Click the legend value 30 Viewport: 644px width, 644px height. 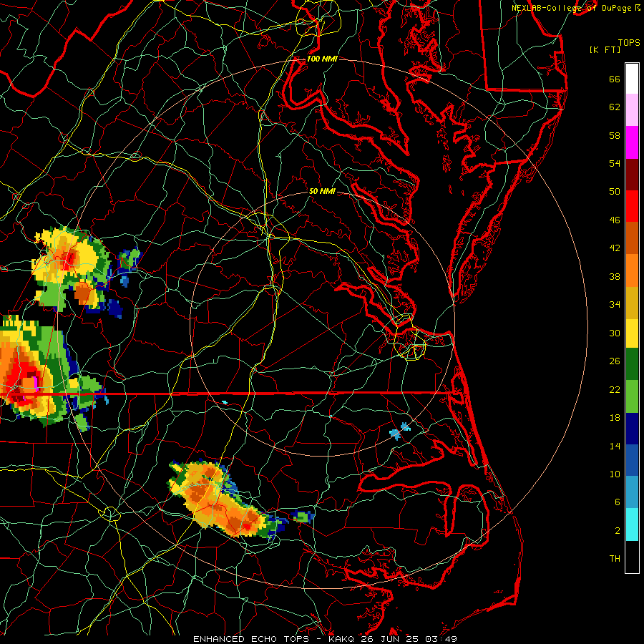[x=615, y=333]
